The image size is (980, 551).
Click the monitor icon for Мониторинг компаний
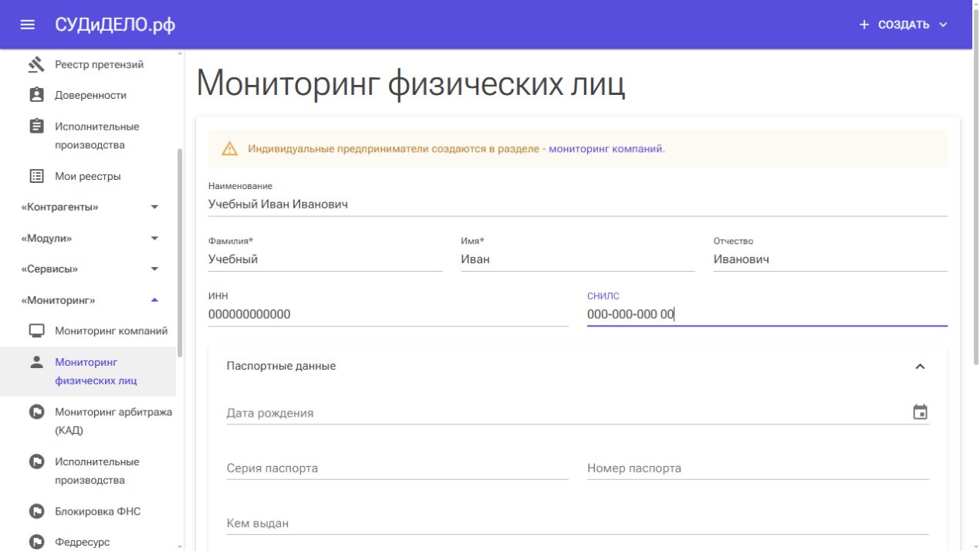pyautogui.click(x=36, y=331)
